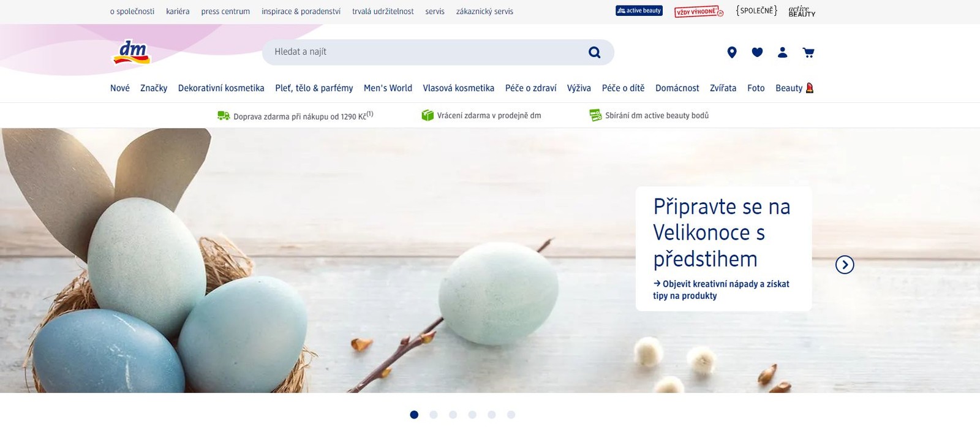Open Vlasová kosmetika menu
980x440 pixels.
click(458, 88)
